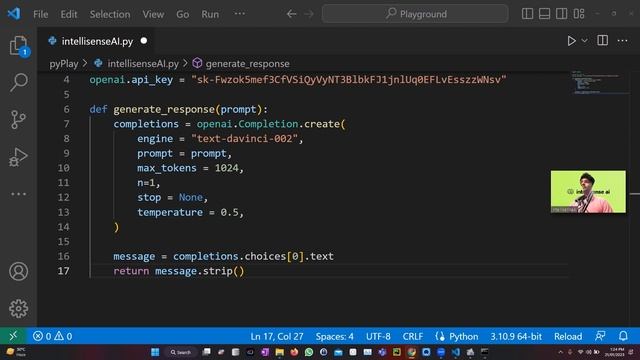Expand the run button dropdown arrow
The height and width of the screenshot is (360, 640).
pyautogui.click(x=584, y=41)
